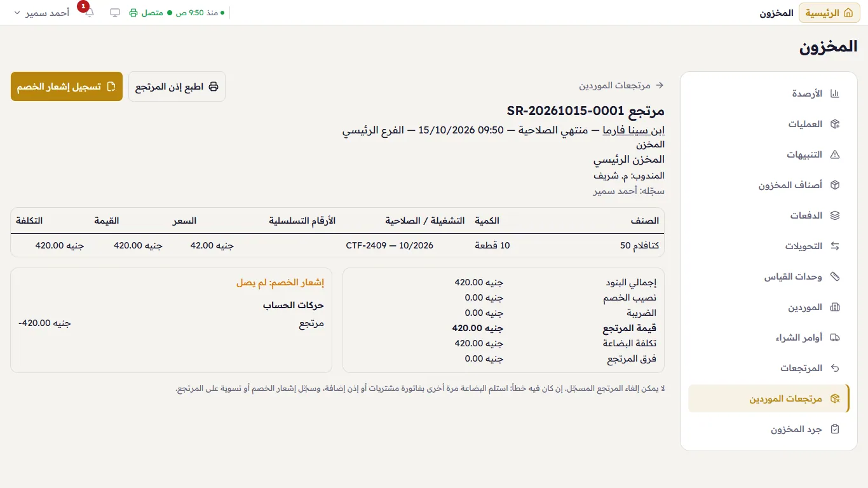Go to جرد المخزون in the sidebar

click(x=769, y=429)
